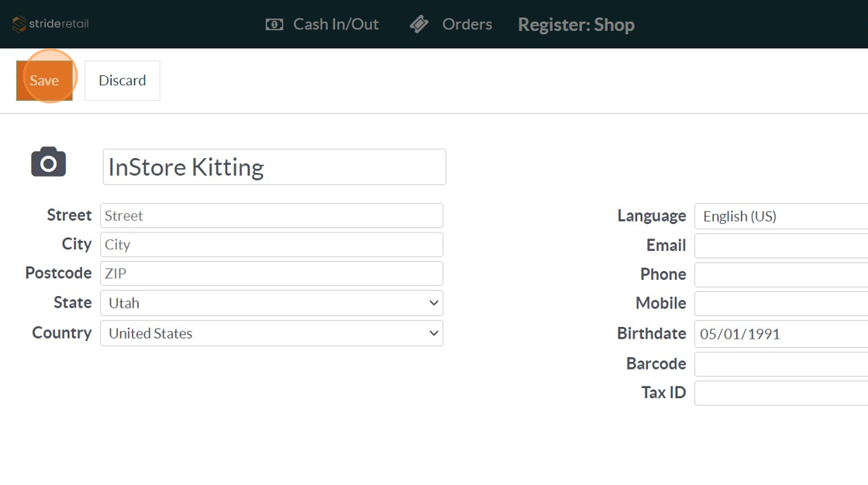Click the Orders ticket icon
This screenshot has height=485, width=868.
click(x=419, y=24)
